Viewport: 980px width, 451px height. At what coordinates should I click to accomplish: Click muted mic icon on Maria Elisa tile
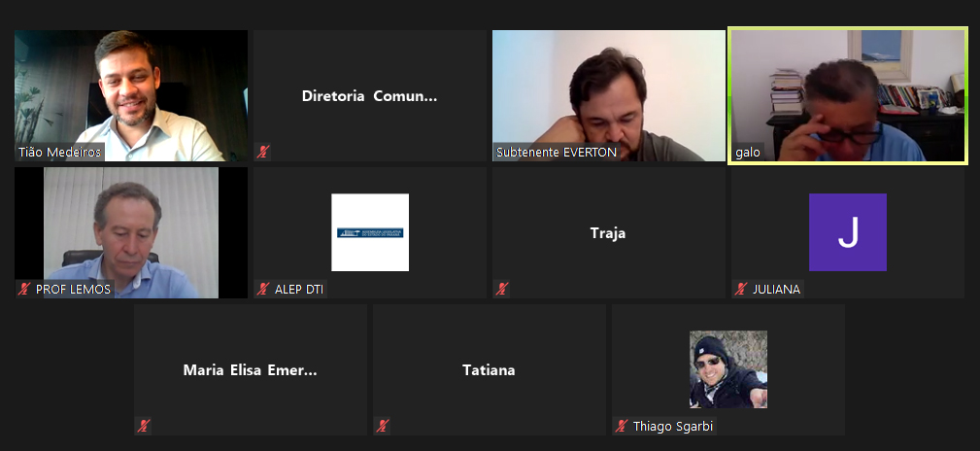pos(144,426)
